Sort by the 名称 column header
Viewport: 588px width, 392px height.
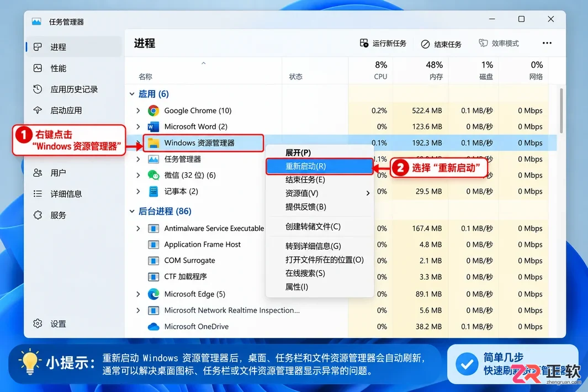point(145,77)
